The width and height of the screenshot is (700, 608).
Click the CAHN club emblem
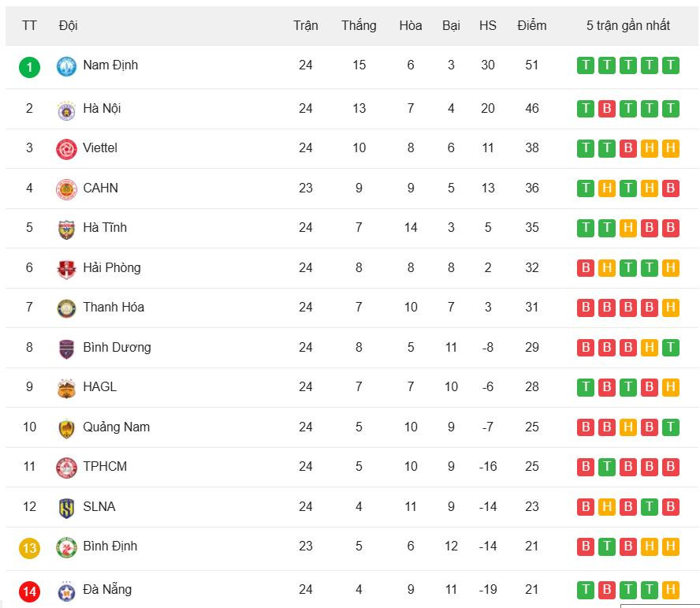coord(66,189)
